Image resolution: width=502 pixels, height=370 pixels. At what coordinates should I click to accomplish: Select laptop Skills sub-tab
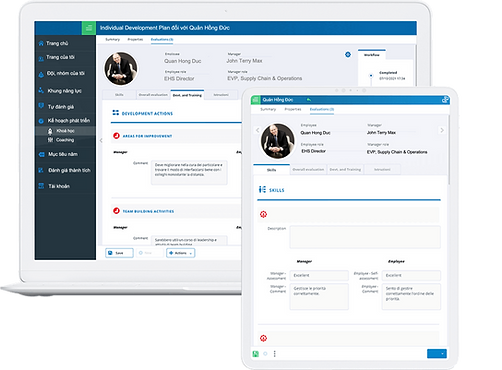119,95
